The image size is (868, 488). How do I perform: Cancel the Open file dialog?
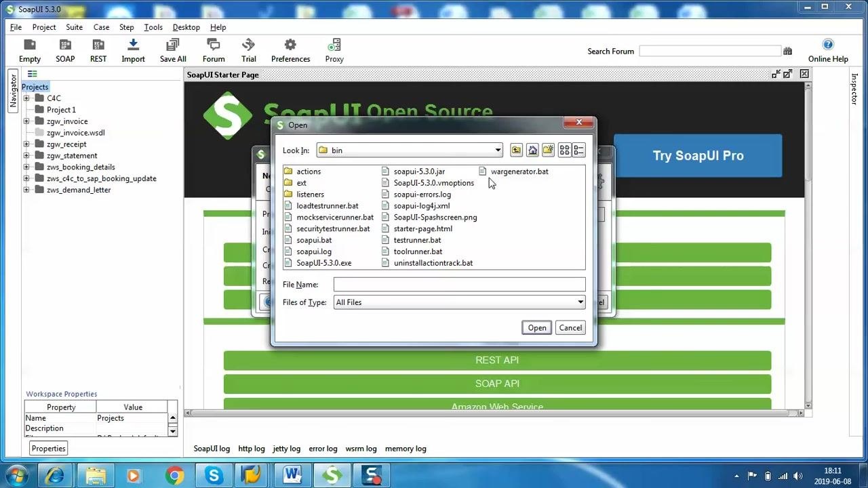point(570,328)
